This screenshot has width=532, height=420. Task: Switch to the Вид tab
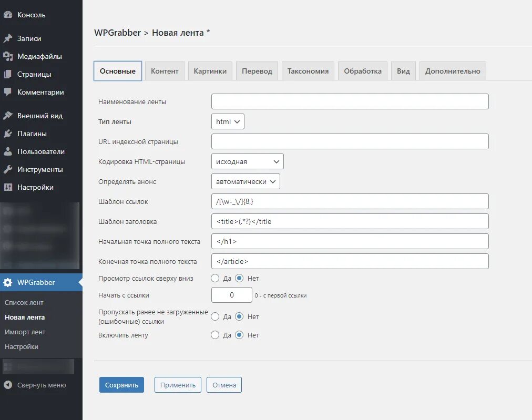pyautogui.click(x=403, y=71)
